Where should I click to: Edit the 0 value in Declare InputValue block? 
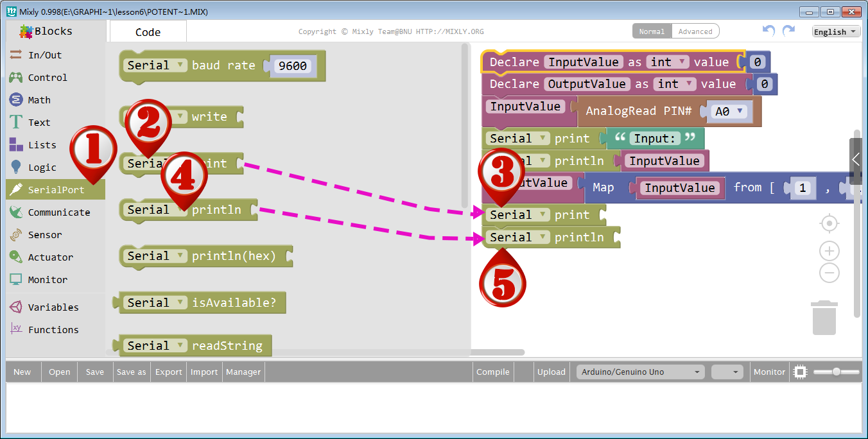coord(758,62)
